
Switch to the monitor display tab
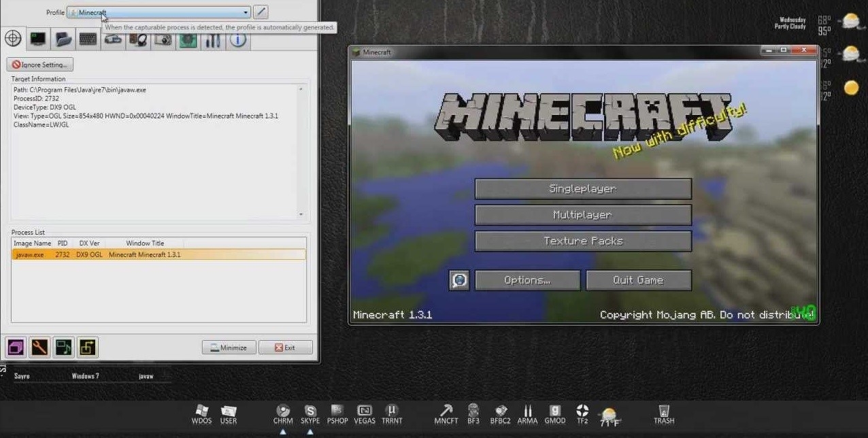coord(38,39)
